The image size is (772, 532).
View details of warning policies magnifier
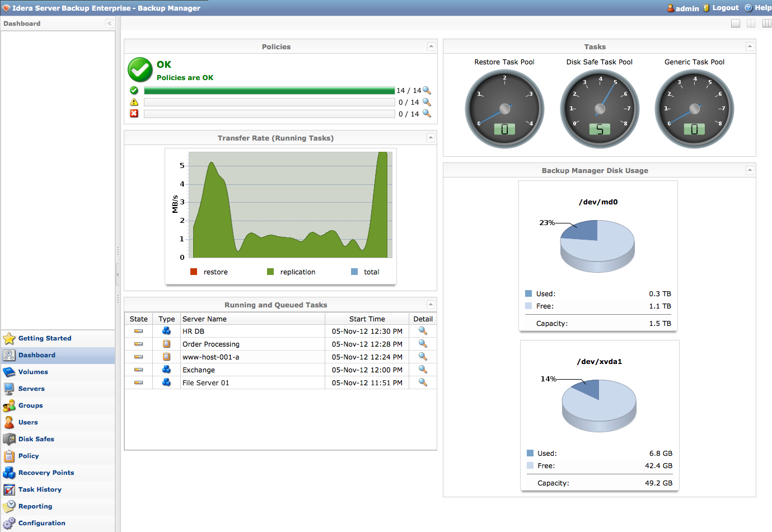pos(427,102)
